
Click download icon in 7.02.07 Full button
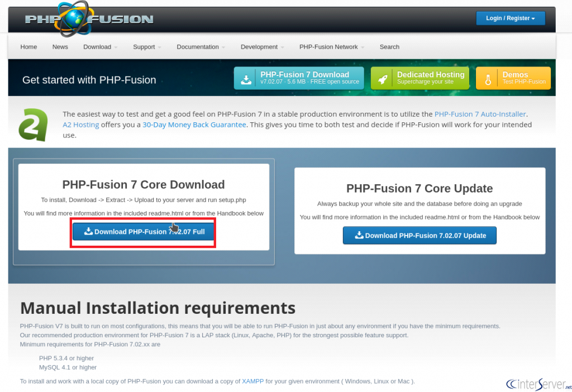click(x=88, y=231)
